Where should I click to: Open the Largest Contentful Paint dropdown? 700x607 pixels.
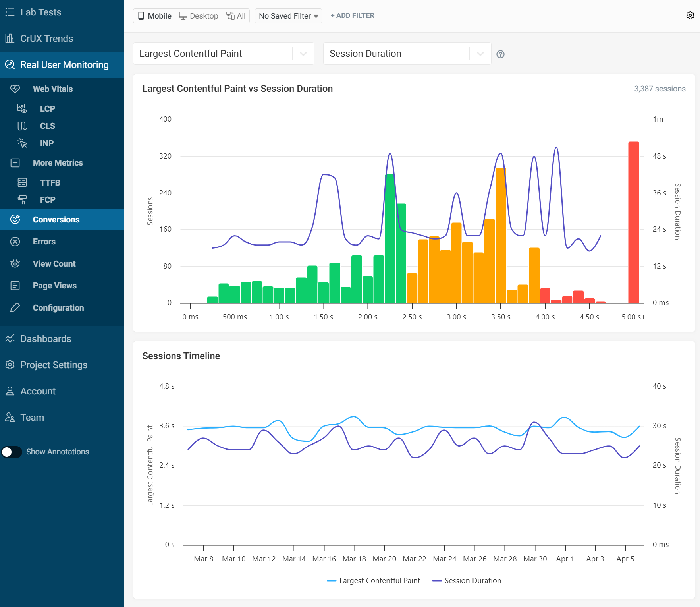(x=224, y=54)
